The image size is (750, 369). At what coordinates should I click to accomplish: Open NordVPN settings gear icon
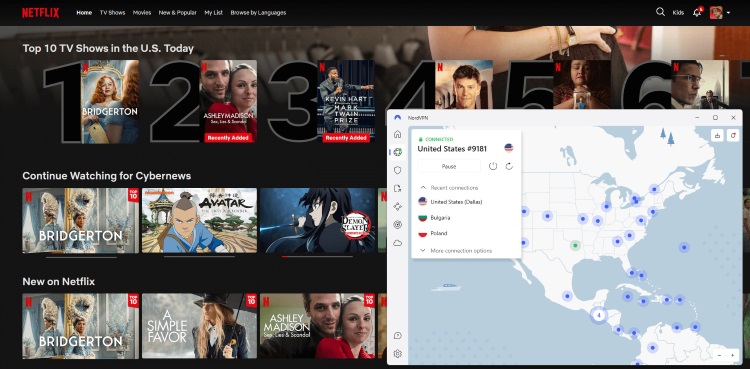[x=397, y=354]
